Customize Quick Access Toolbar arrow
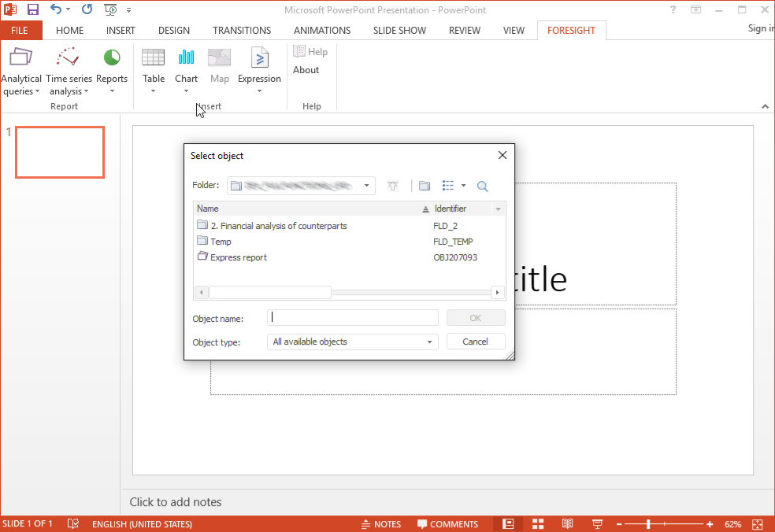The image size is (775, 532). coord(128,10)
